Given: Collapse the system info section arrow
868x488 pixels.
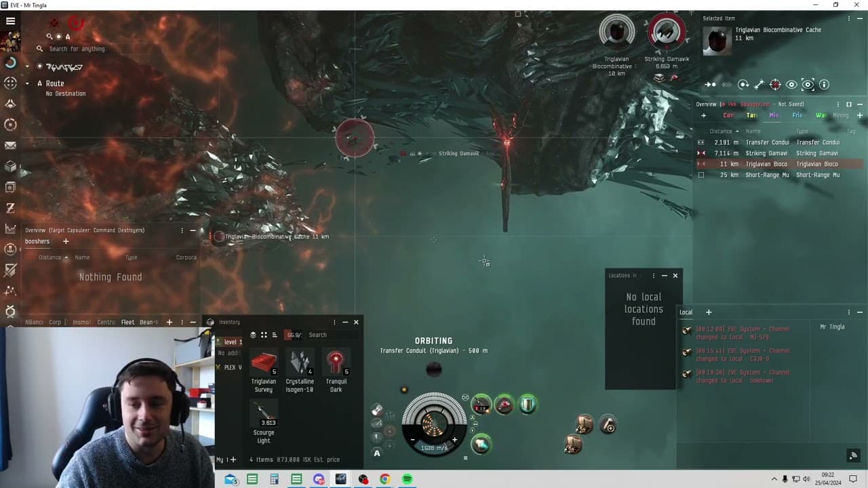Looking at the screenshot, I should (x=28, y=66).
